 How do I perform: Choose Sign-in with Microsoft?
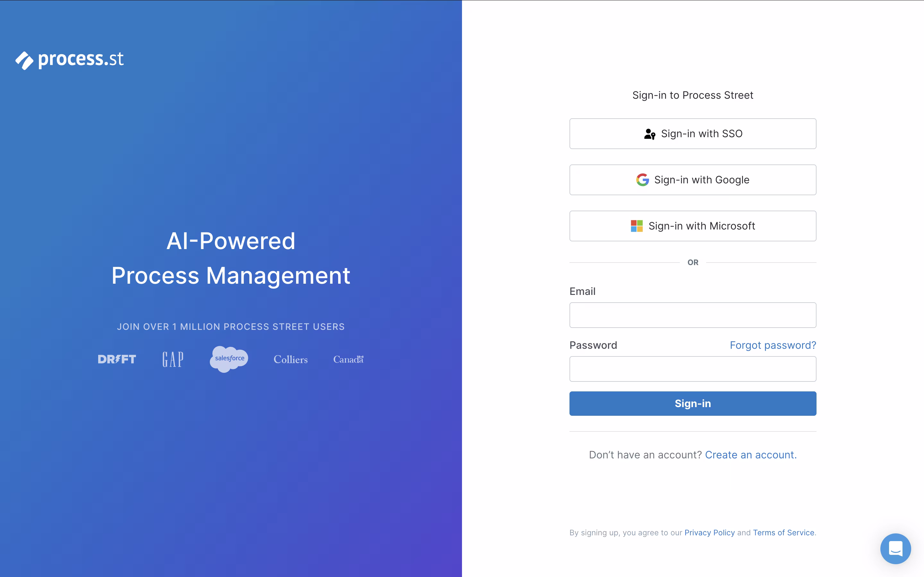tap(693, 226)
